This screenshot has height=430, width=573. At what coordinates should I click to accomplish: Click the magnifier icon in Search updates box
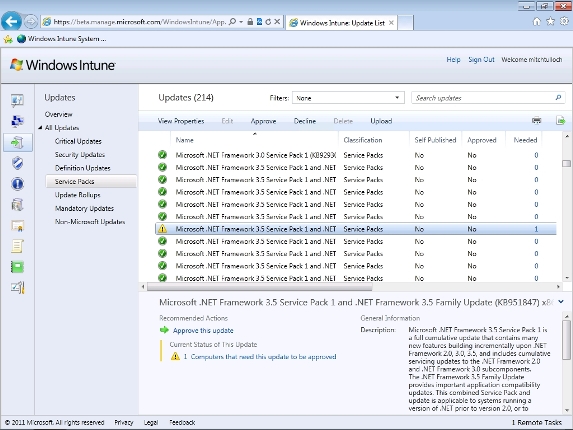[558, 98]
